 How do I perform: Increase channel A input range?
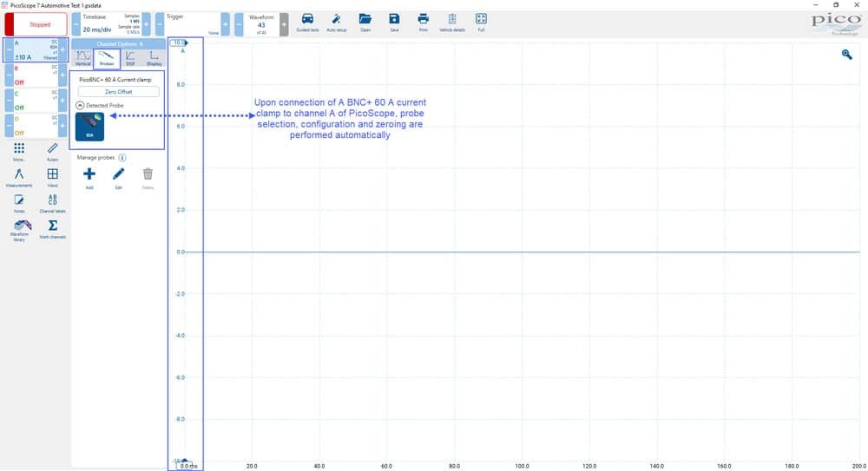tap(62, 49)
